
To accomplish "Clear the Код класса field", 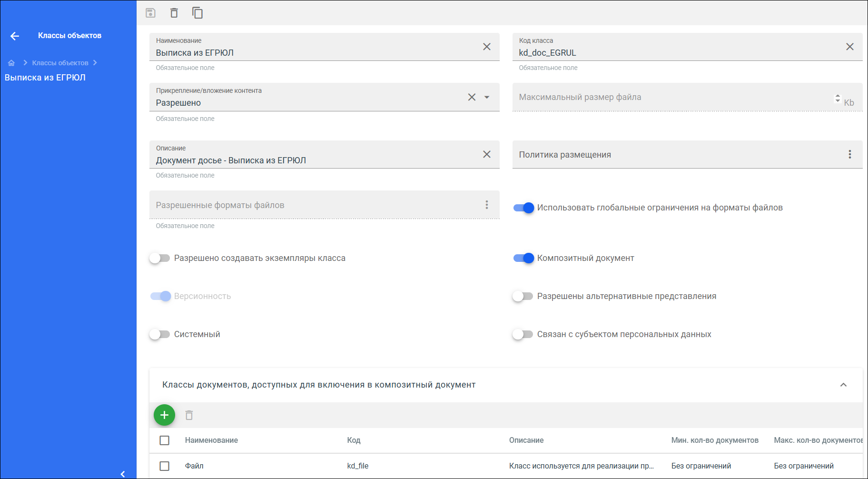I will pyautogui.click(x=850, y=47).
